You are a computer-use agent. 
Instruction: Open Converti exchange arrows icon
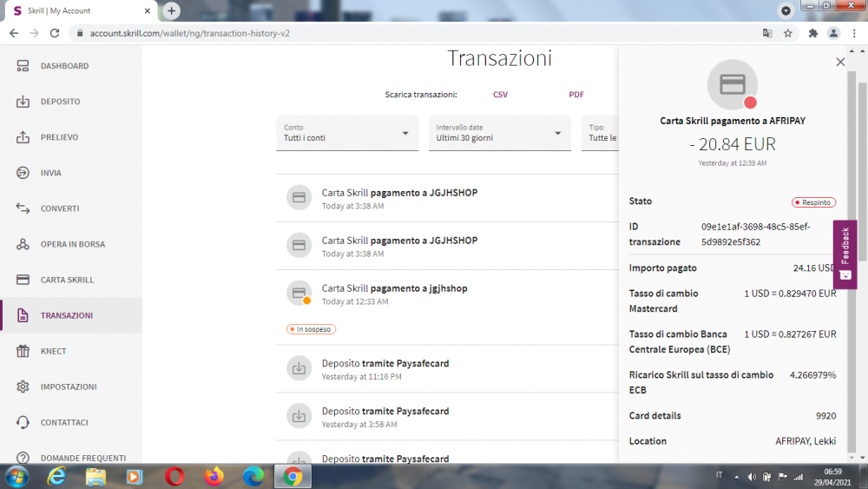click(23, 208)
